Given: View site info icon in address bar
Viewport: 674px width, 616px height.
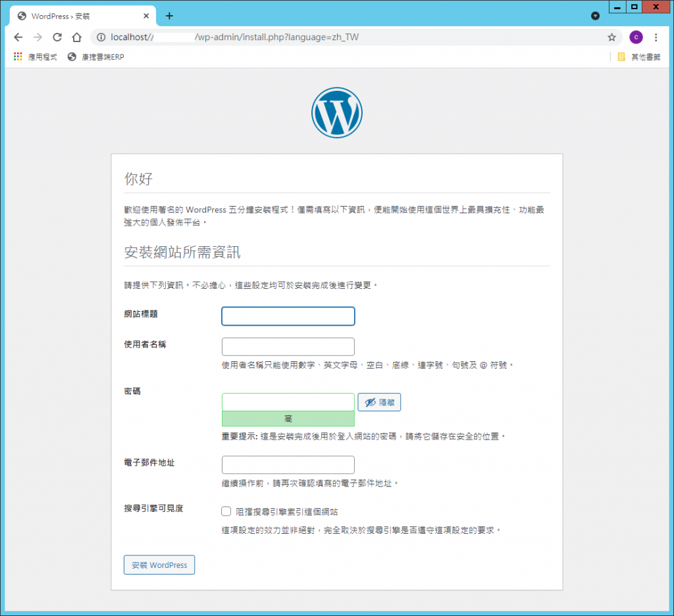Looking at the screenshot, I should [x=101, y=38].
